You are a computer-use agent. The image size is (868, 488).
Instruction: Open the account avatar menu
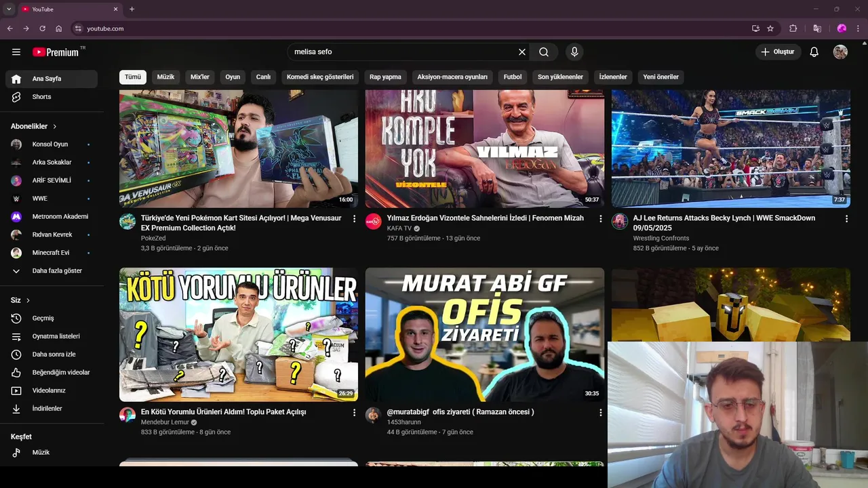coord(840,52)
